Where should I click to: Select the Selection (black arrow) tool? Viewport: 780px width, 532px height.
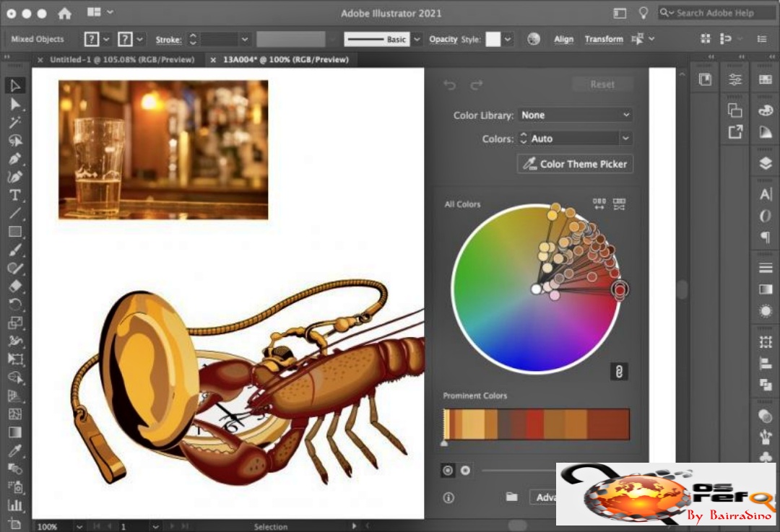click(x=15, y=85)
